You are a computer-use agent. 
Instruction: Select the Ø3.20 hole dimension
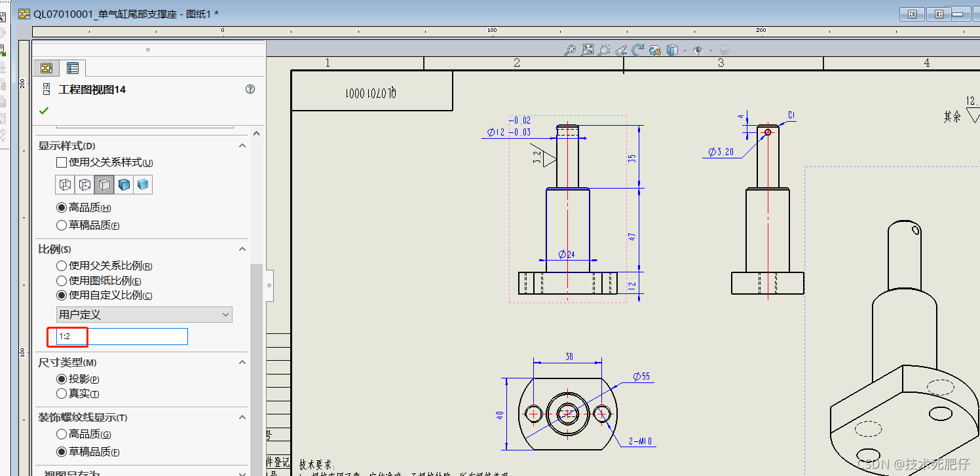[x=721, y=153]
